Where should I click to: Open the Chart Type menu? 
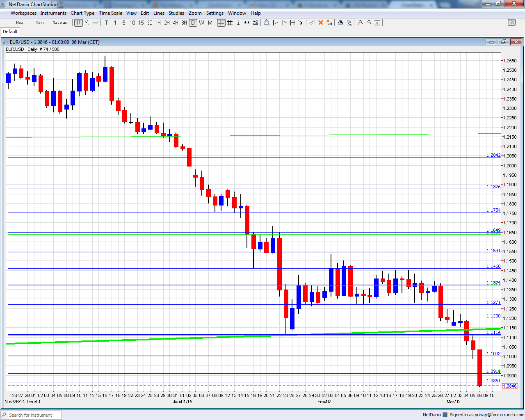(82, 13)
